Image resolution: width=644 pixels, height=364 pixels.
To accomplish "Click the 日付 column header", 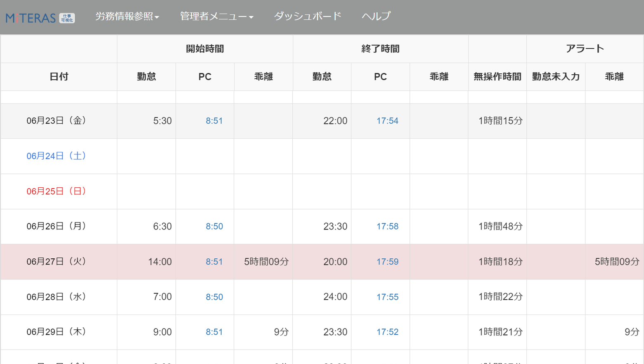I will click(59, 77).
